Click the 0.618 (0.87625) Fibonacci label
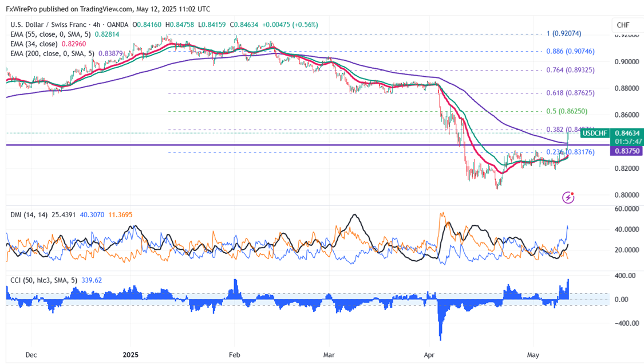The image size is (644, 364). tap(570, 93)
